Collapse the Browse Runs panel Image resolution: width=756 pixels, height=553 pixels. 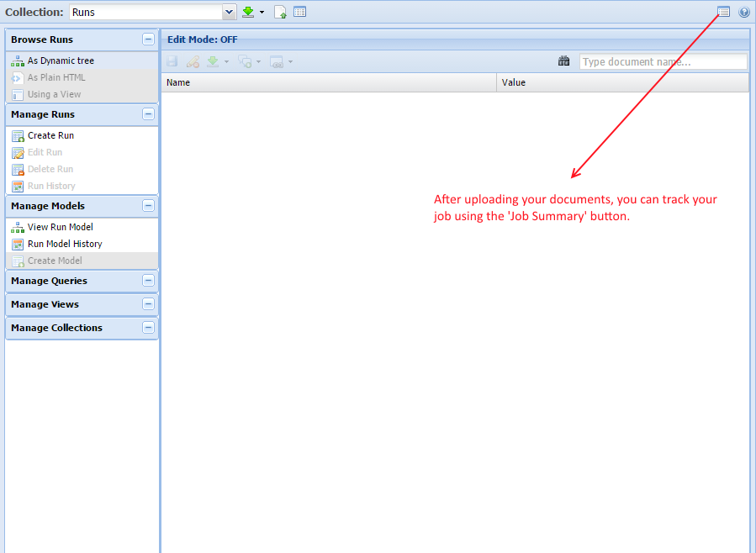pyautogui.click(x=149, y=39)
